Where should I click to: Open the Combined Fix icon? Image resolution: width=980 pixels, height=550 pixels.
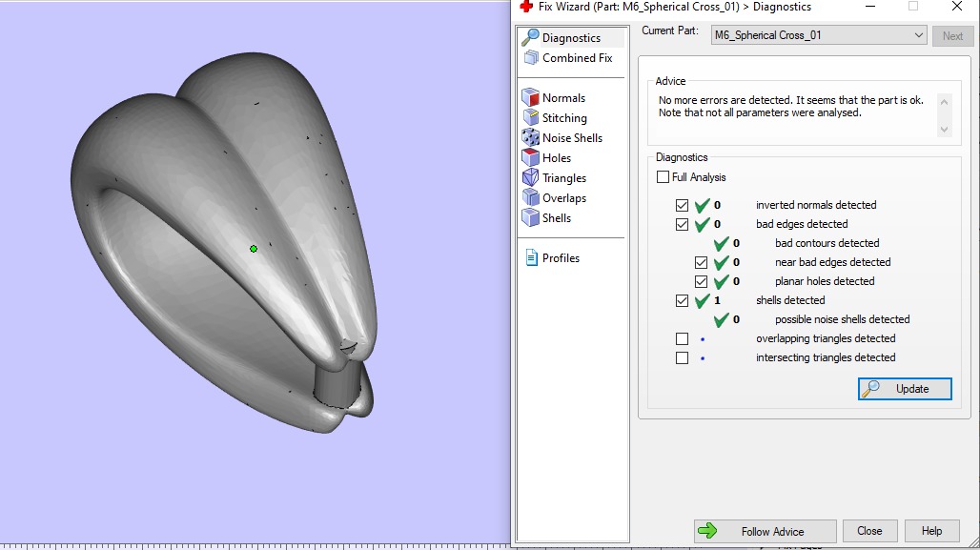[x=531, y=57]
